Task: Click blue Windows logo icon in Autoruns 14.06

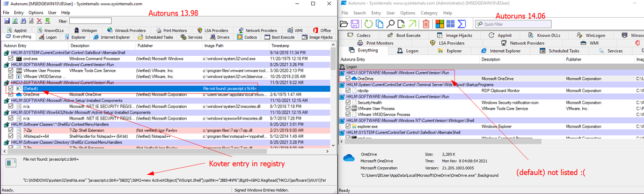Action: (450, 24)
